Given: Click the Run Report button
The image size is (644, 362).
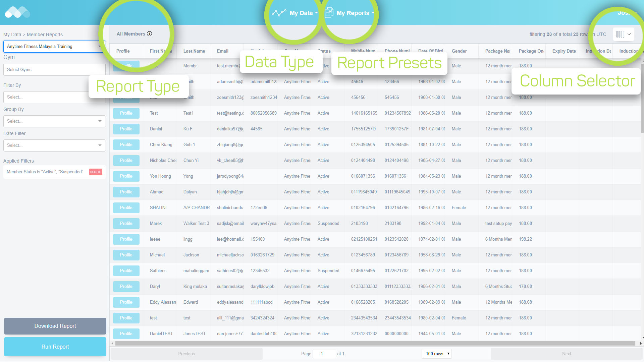Looking at the screenshot, I should (x=55, y=347).
